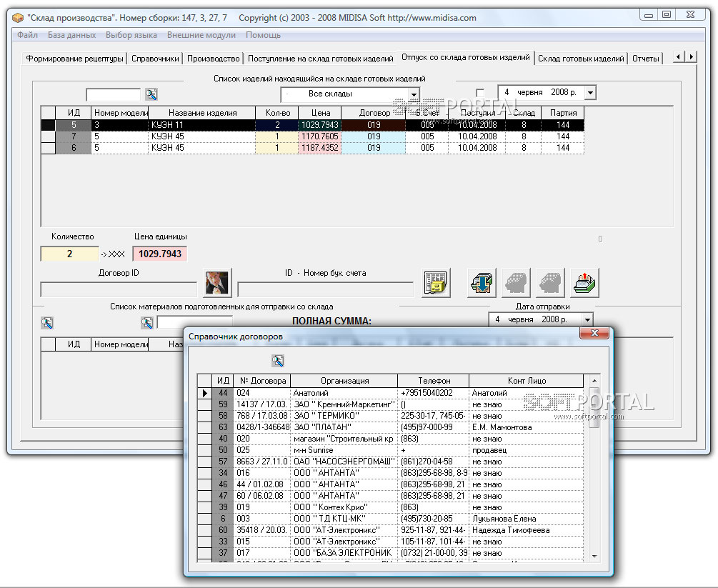Click the 'Количество' field showing 2
The image size is (718, 588).
click(x=69, y=254)
